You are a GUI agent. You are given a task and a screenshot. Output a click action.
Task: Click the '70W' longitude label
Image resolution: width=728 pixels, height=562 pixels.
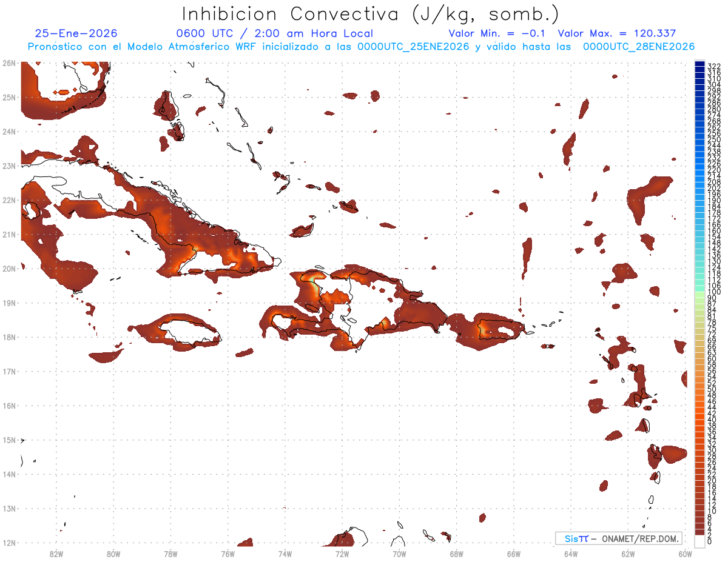(x=399, y=554)
